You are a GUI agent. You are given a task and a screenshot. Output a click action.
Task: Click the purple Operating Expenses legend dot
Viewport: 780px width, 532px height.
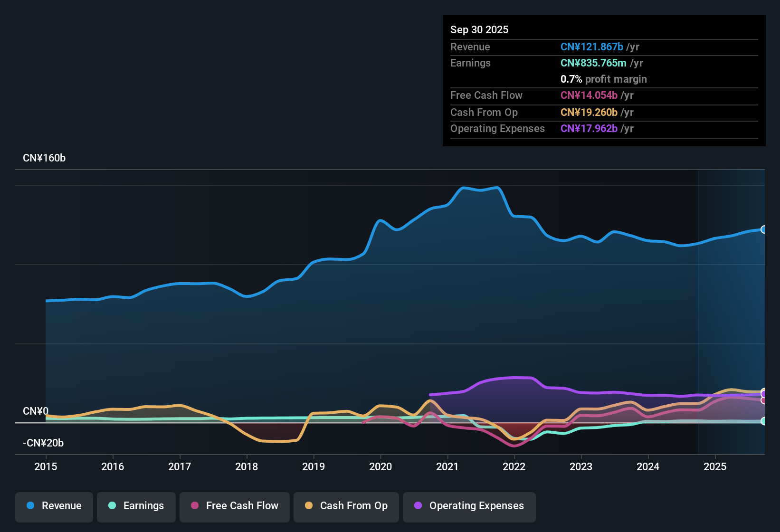(x=418, y=506)
